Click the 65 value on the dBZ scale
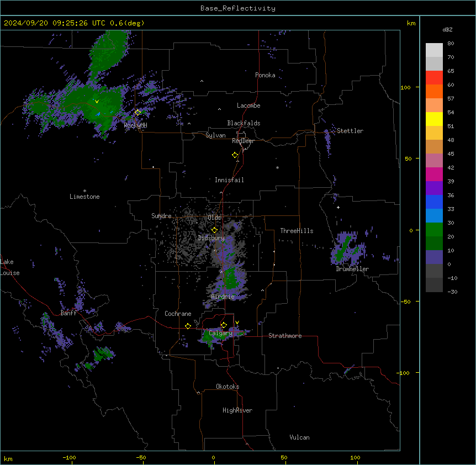Image resolution: width=476 pixels, height=465 pixels. click(x=451, y=71)
